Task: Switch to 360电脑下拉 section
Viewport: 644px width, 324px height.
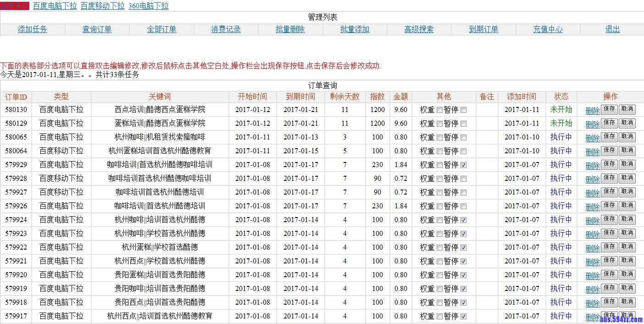Action: (x=148, y=6)
